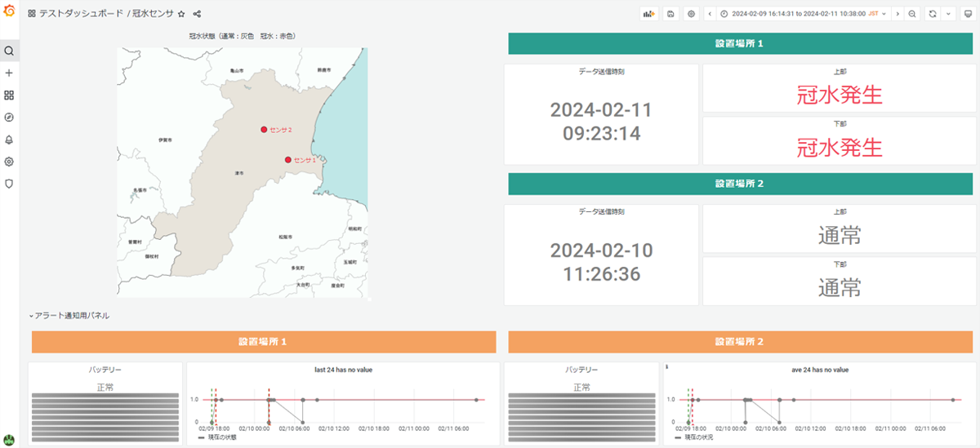Open Configuration via the sidebar gear icon

pyautogui.click(x=9, y=162)
